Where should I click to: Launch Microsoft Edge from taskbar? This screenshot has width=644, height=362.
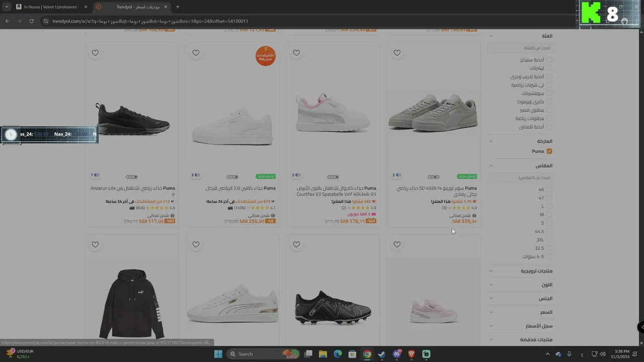click(338, 354)
